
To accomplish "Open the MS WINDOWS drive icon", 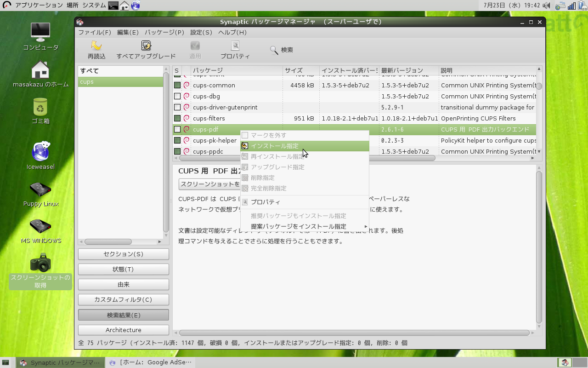I will click(41, 231).
